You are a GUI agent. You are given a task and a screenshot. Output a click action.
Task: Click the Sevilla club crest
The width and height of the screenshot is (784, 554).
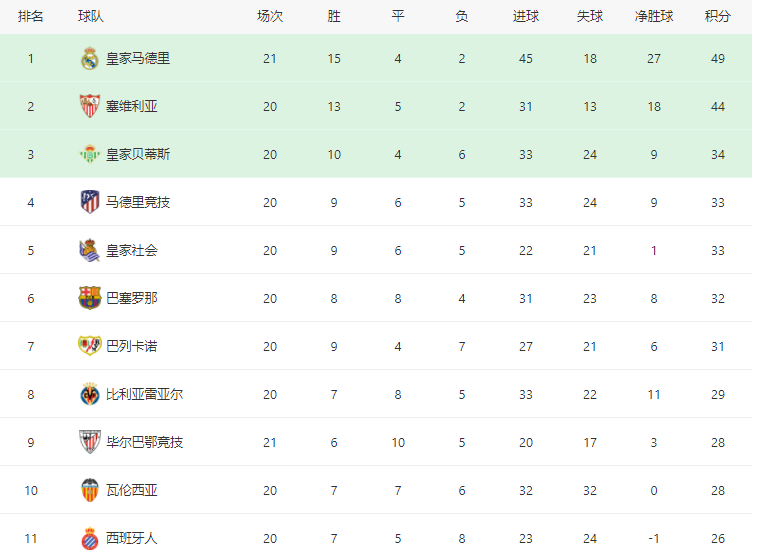click(90, 106)
